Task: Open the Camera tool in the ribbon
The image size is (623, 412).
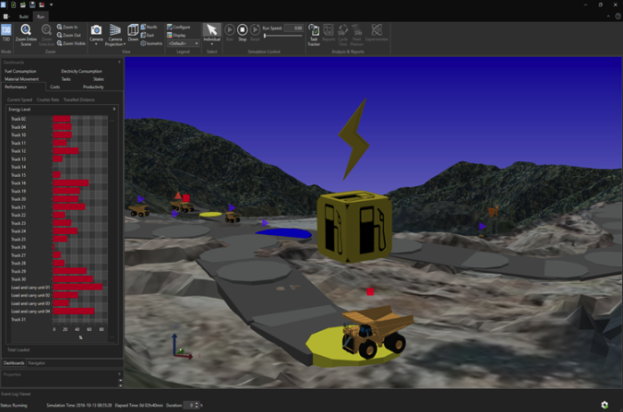Action: click(x=96, y=34)
